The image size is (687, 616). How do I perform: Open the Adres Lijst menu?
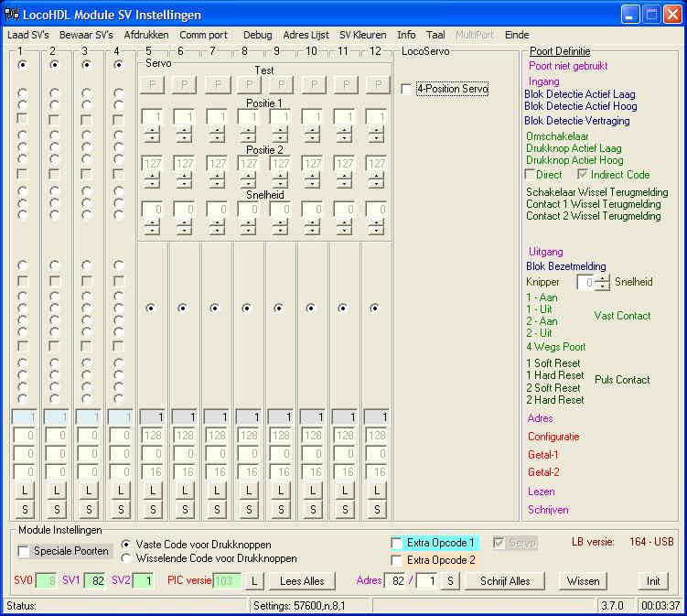point(306,35)
